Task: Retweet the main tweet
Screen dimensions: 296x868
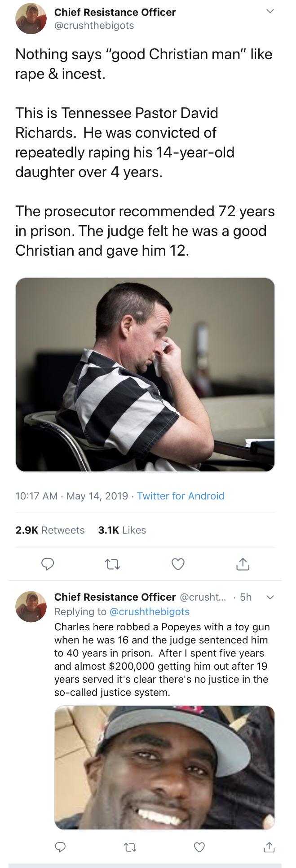Action: click(113, 564)
